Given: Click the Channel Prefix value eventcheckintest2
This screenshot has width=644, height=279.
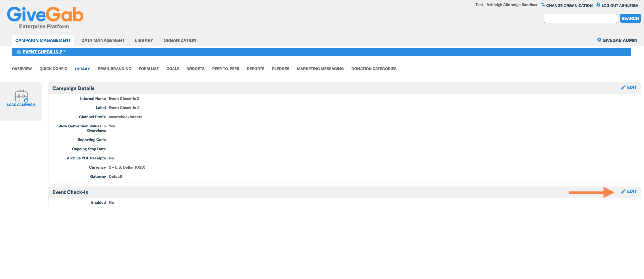Looking at the screenshot, I should 126,117.
